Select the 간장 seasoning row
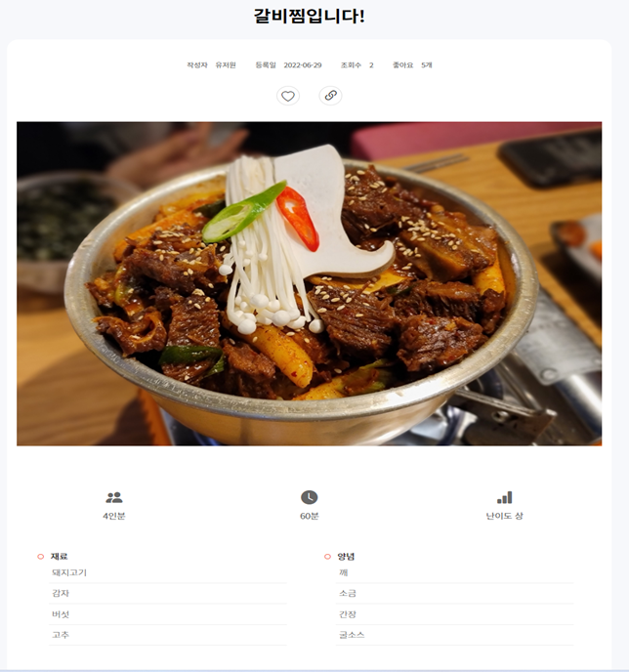This screenshot has height=672, width=629. click(x=454, y=614)
